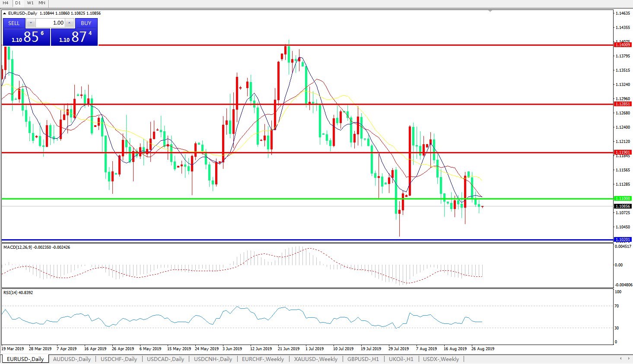Select the green 1.11000 price level label
Viewport: 633px width, 364px height.
point(623,199)
